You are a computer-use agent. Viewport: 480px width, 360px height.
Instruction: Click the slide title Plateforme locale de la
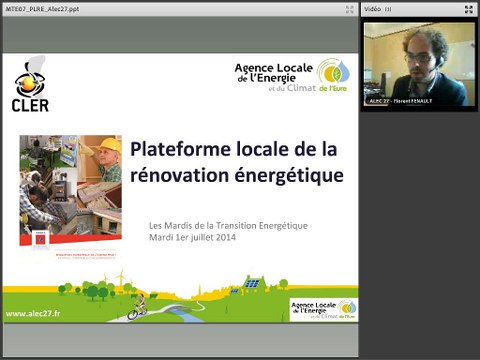click(233, 149)
